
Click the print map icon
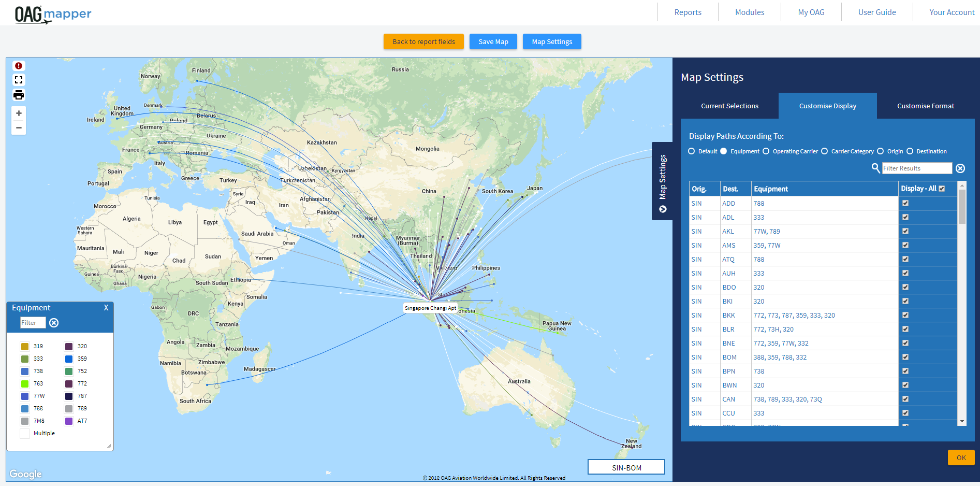19,95
